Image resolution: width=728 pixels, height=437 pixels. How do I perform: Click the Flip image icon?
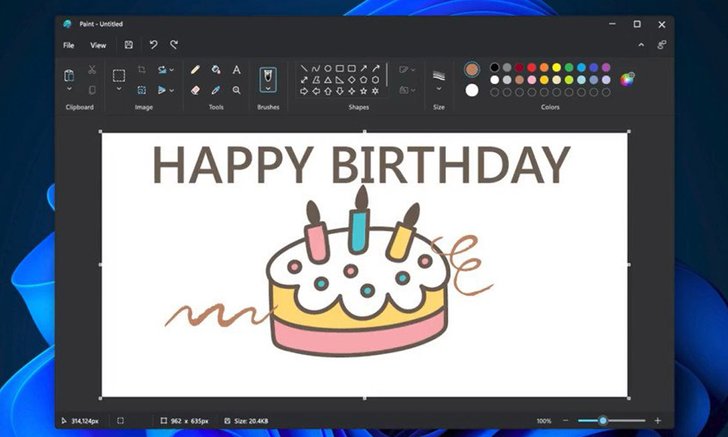(162, 90)
